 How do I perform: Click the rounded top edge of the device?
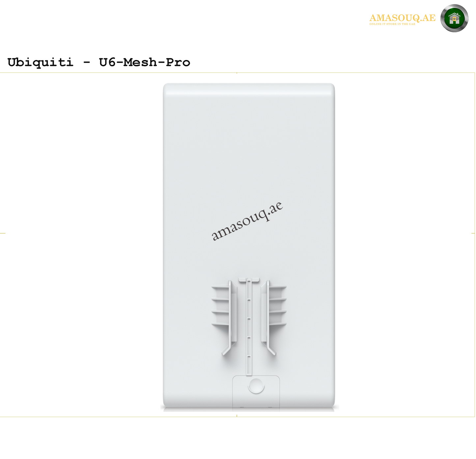[249, 88]
